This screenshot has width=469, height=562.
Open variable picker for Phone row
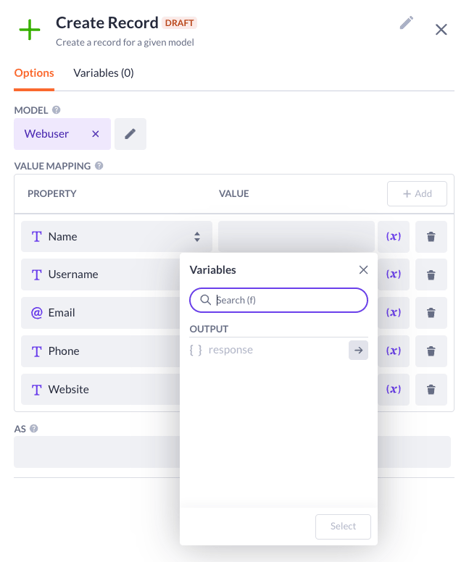[x=393, y=351]
